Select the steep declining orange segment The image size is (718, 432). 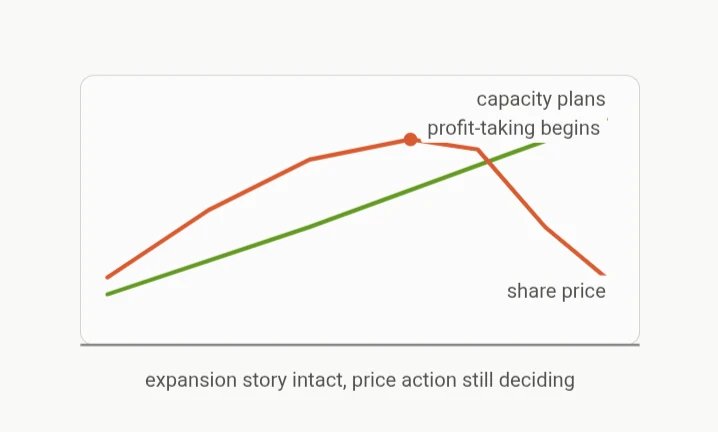click(511, 188)
